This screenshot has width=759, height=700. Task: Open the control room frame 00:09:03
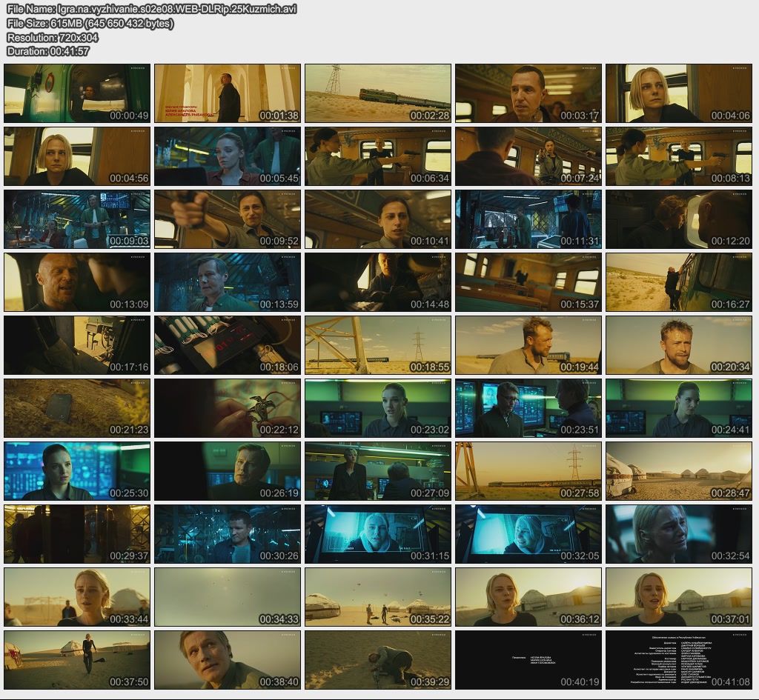77,219
